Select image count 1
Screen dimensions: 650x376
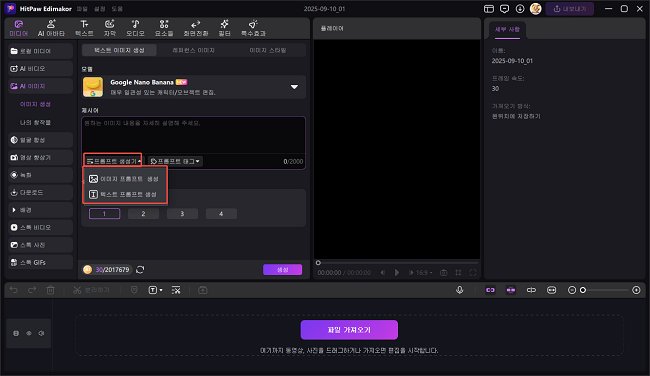104,213
